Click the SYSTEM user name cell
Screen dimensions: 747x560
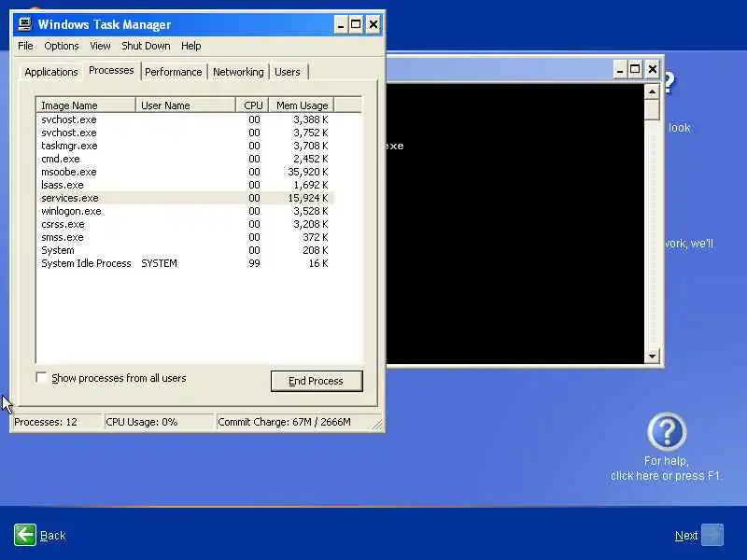159,263
